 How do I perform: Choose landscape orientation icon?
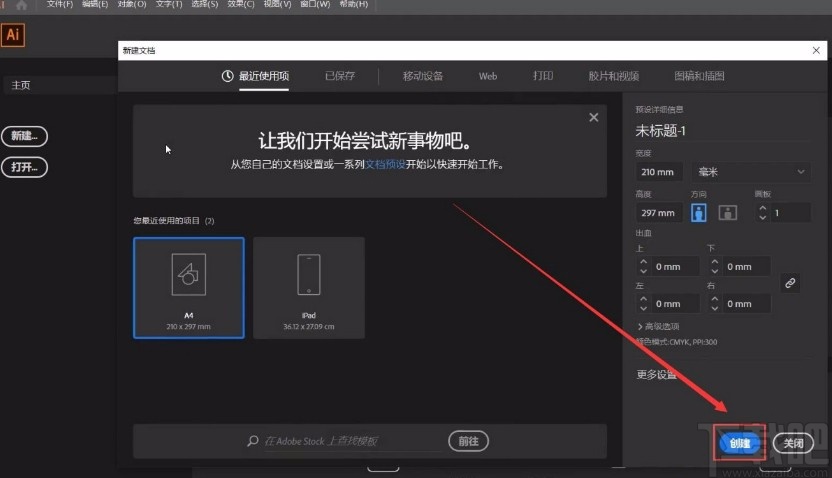tap(727, 213)
